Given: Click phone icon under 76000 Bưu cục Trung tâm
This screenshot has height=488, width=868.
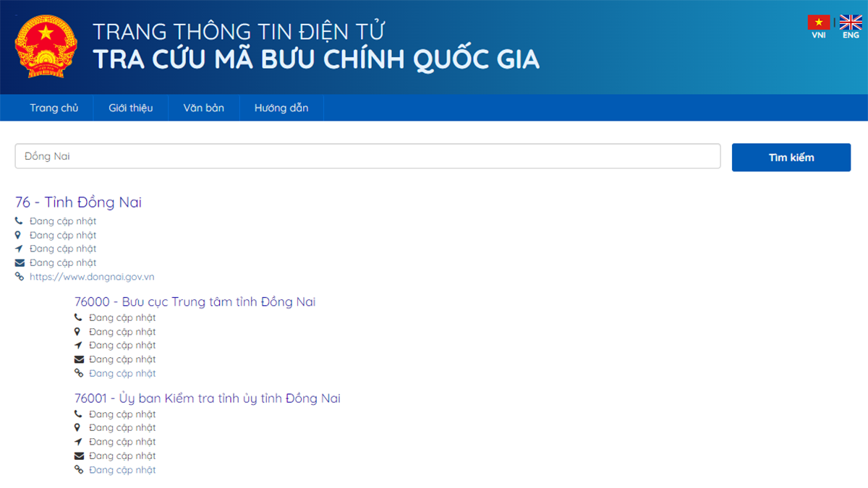Looking at the screenshot, I should [x=79, y=318].
